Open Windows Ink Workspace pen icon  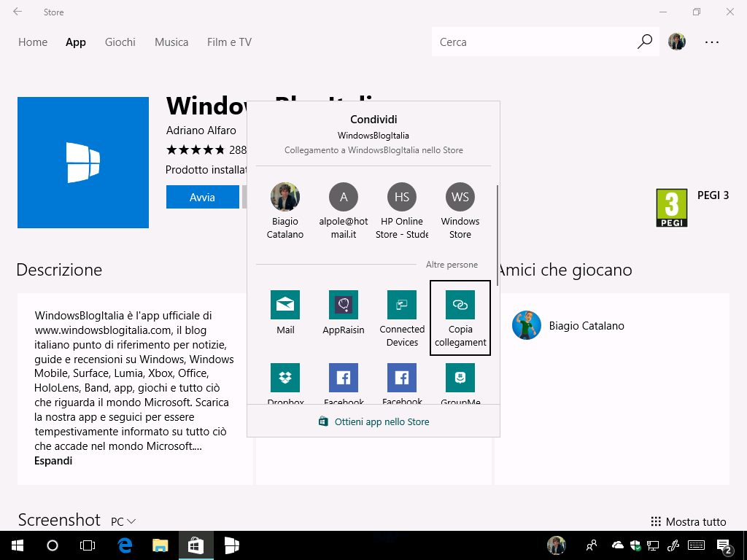[x=673, y=545]
